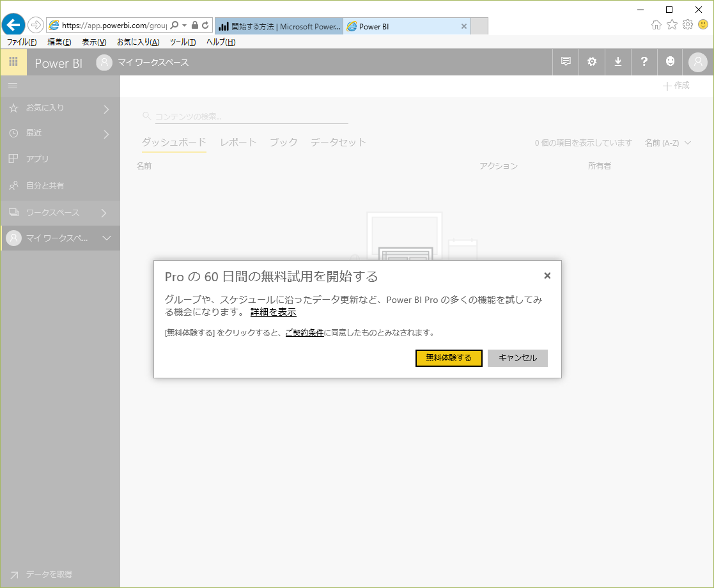Open the ファイル(F) menu
The image size is (714, 588).
click(x=21, y=42)
